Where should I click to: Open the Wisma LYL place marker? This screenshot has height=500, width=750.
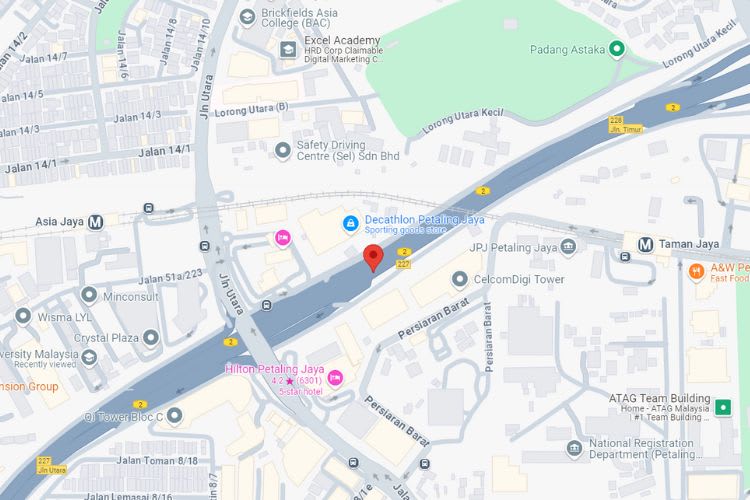point(23,316)
